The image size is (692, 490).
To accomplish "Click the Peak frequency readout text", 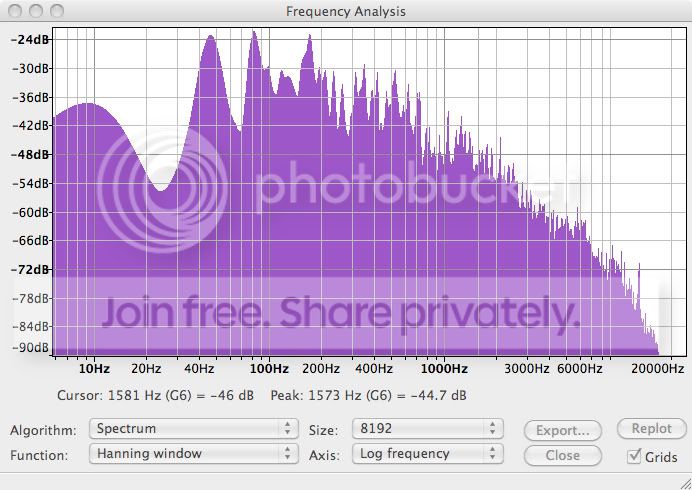I will point(369,395).
